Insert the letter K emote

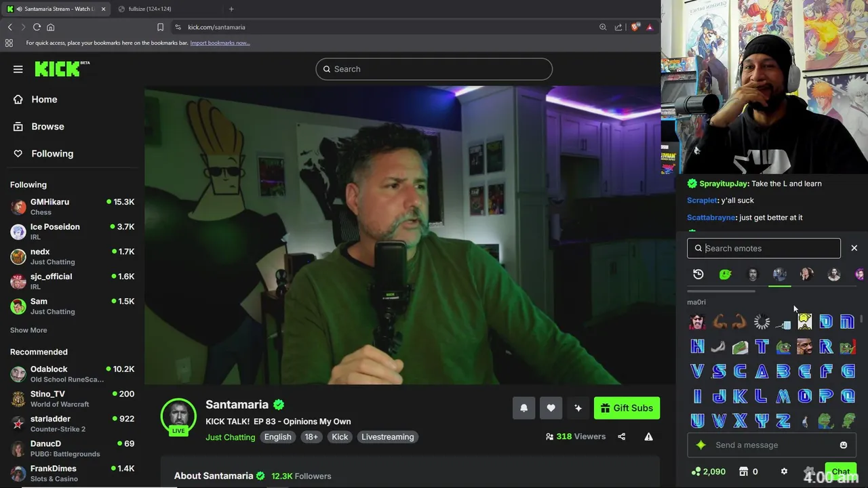(x=741, y=396)
